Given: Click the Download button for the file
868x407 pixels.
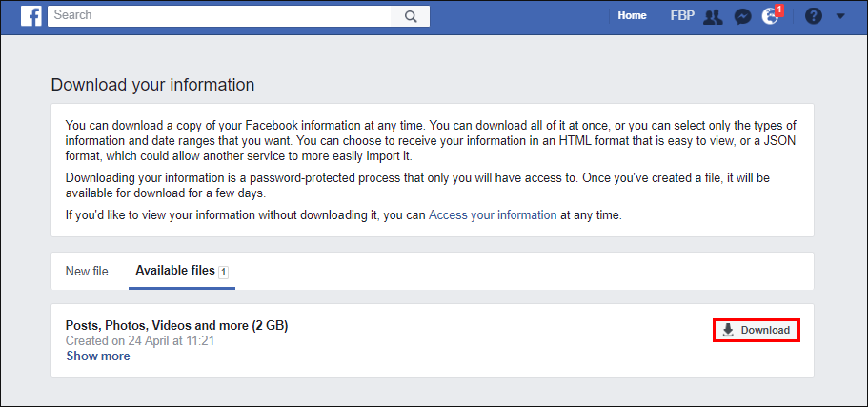Looking at the screenshot, I should click(x=757, y=330).
